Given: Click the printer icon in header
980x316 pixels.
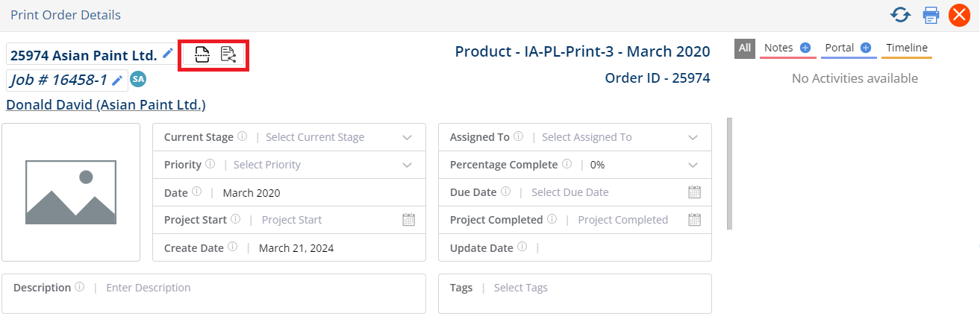Looking at the screenshot, I should coord(931,15).
